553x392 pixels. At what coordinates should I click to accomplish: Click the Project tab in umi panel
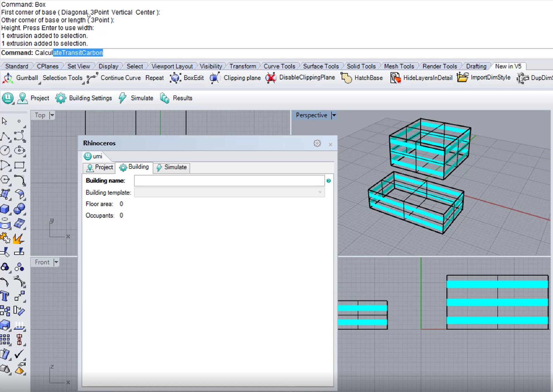100,167
